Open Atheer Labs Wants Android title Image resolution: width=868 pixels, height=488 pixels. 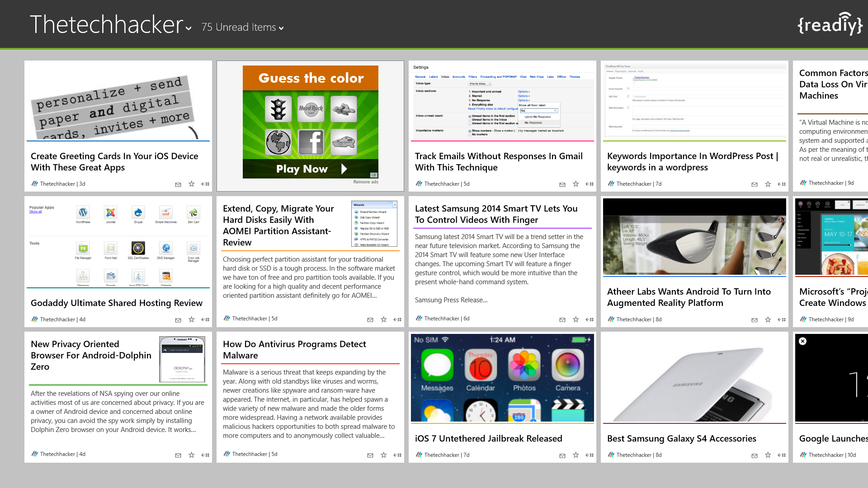[x=689, y=297]
